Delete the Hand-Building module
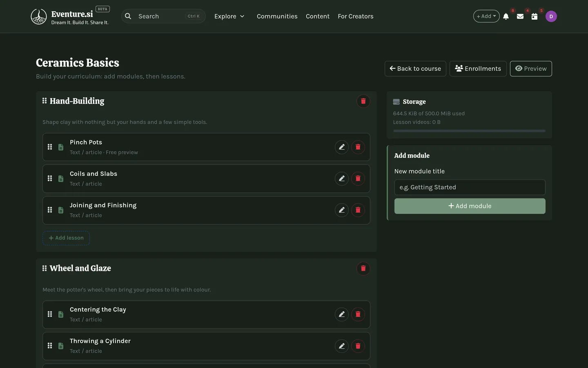 coord(363,101)
